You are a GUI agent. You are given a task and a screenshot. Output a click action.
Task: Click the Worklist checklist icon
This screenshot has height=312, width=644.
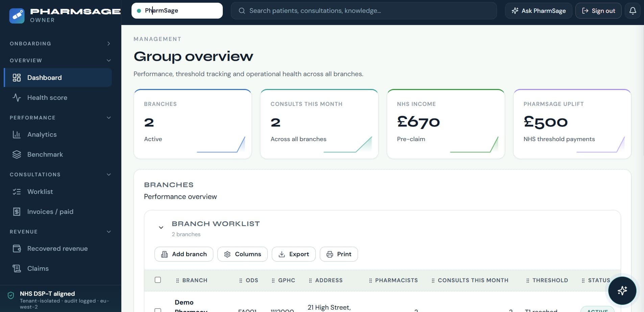point(17,192)
